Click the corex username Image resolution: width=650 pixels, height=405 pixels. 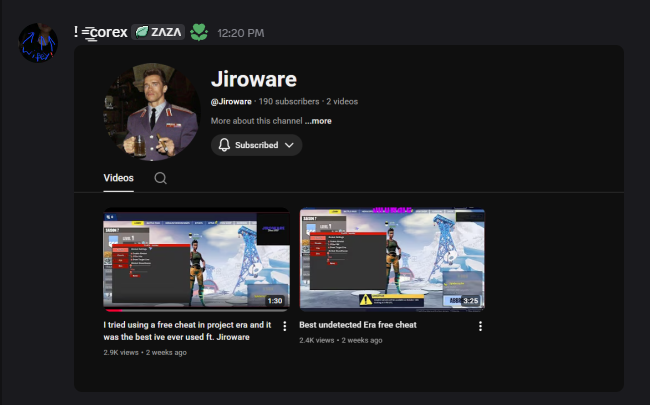(101, 33)
